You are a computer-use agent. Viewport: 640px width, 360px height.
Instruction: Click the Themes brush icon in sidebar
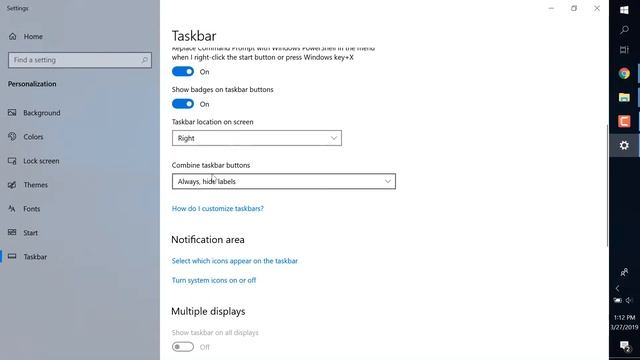click(12, 185)
